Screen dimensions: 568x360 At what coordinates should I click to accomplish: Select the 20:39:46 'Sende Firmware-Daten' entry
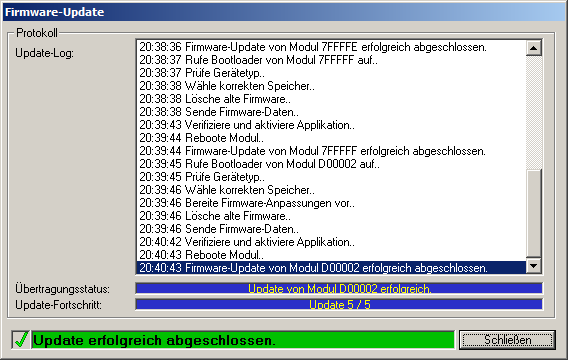pos(331,229)
